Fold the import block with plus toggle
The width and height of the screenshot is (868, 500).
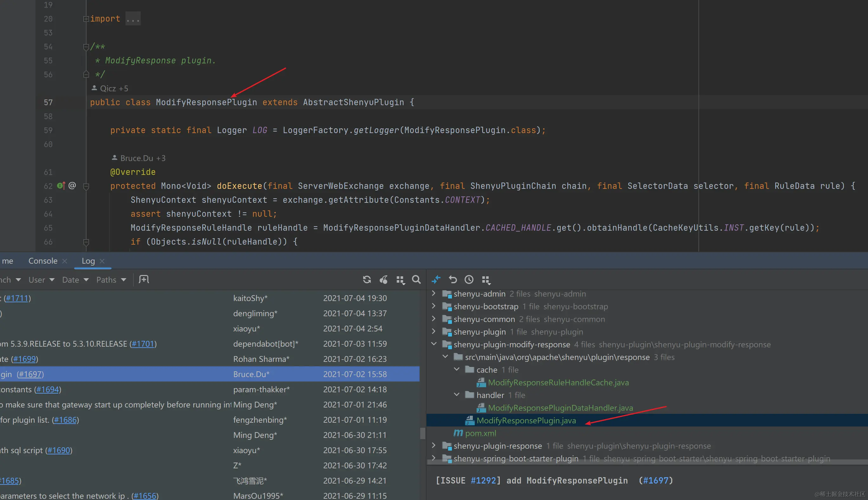click(86, 19)
